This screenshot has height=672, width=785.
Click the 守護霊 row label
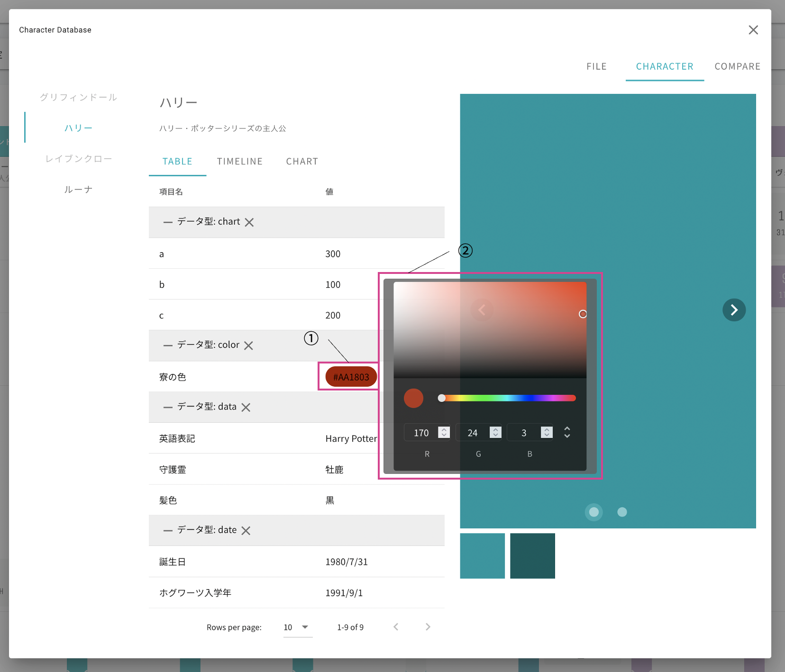coord(173,470)
